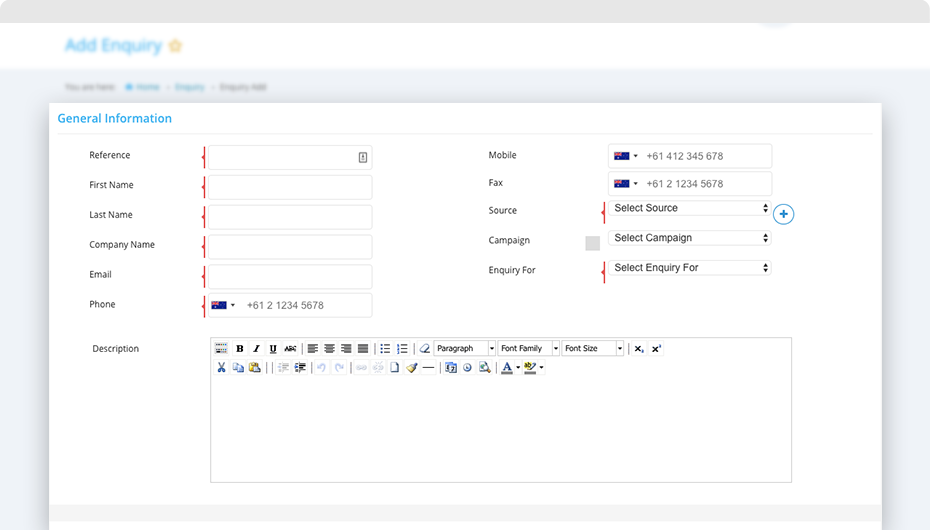
Task: Remove link with unlink icon
Action: pyautogui.click(x=378, y=368)
